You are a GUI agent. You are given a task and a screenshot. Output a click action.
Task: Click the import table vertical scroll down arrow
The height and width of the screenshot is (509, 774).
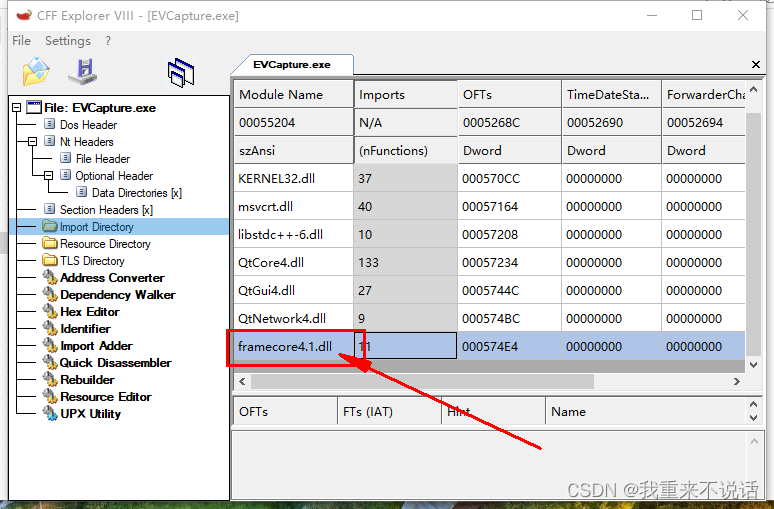pyautogui.click(x=753, y=365)
